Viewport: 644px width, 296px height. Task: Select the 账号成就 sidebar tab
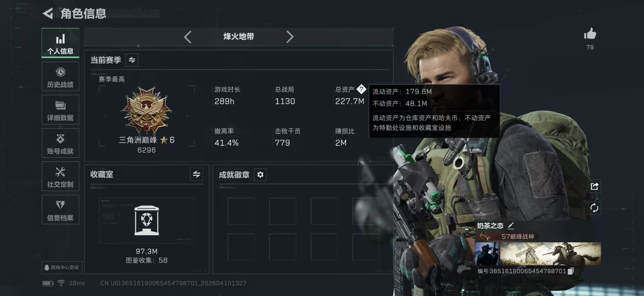click(x=60, y=143)
